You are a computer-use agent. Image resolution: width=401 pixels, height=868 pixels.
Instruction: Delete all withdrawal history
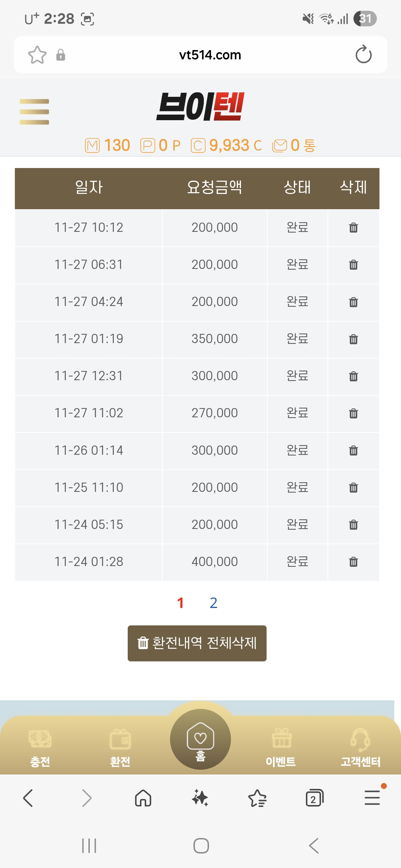tap(197, 643)
